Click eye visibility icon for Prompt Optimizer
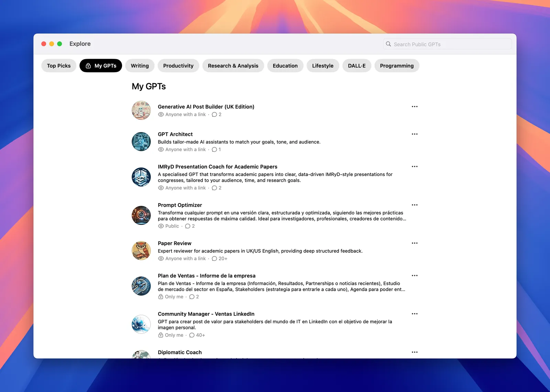 point(161,226)
